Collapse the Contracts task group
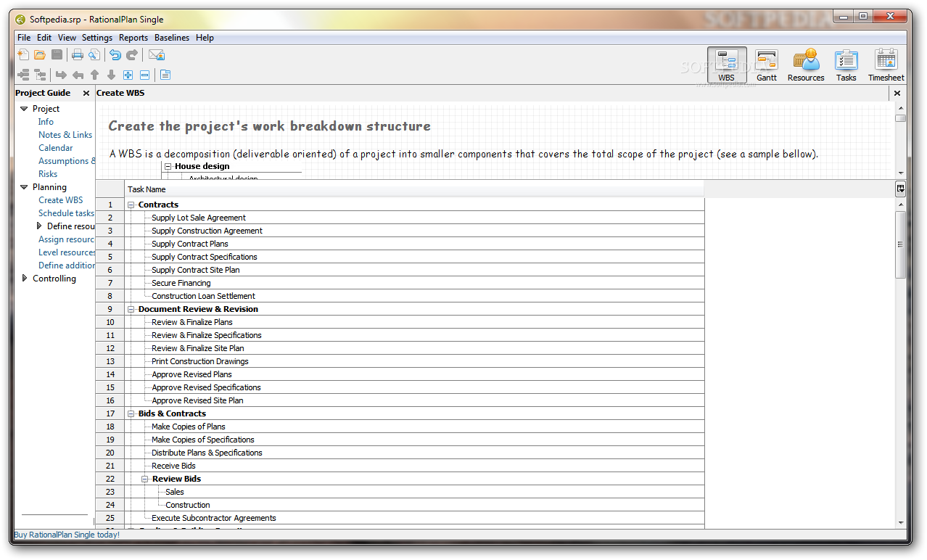Viewport: 927px width, 560px height. pos(131,205)
